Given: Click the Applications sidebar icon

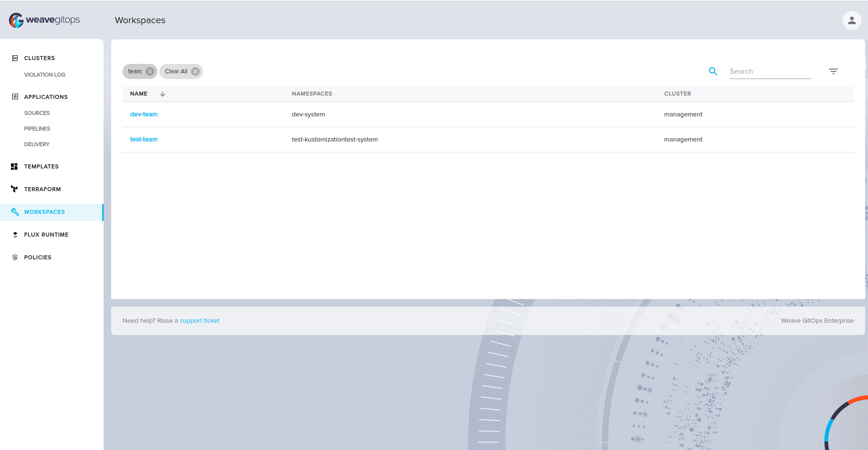Looking at the screenshot, I should pos(15,97).
